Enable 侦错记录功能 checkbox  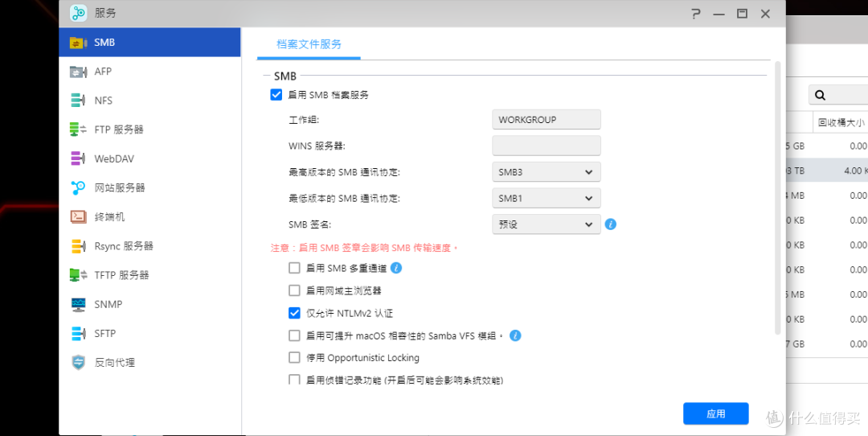(x=294, y=380)
